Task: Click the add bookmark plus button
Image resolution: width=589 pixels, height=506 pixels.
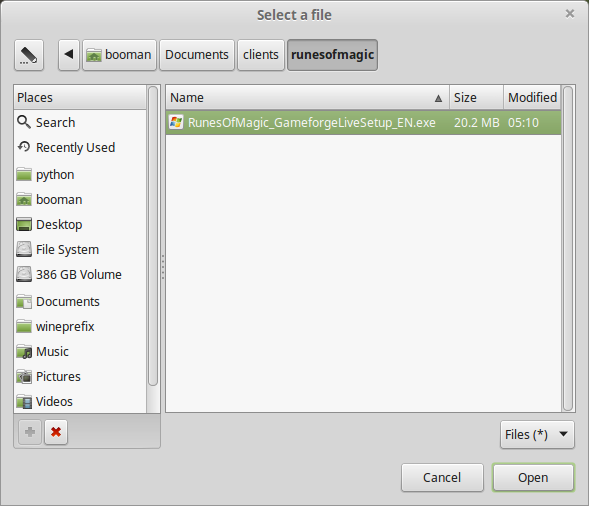Action: [x=30, y=432]
